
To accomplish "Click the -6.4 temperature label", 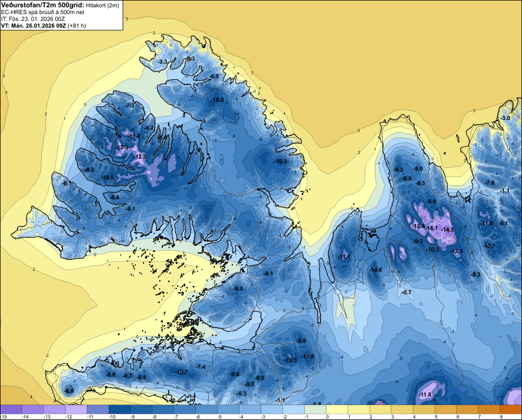I will [x=162, y=137].
